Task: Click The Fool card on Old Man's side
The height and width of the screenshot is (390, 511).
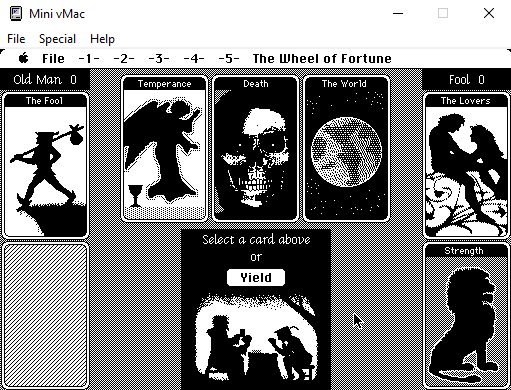Action: tap(45, 165)
